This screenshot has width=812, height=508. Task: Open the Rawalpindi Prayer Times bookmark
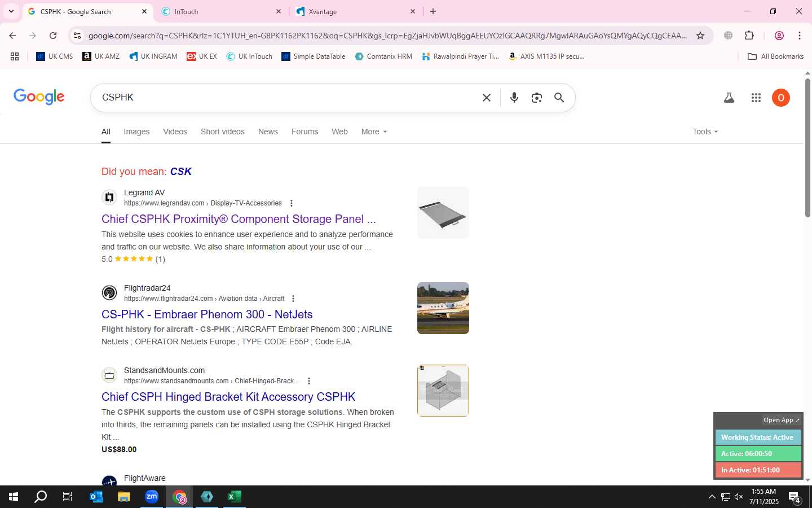tap(461, 56)
